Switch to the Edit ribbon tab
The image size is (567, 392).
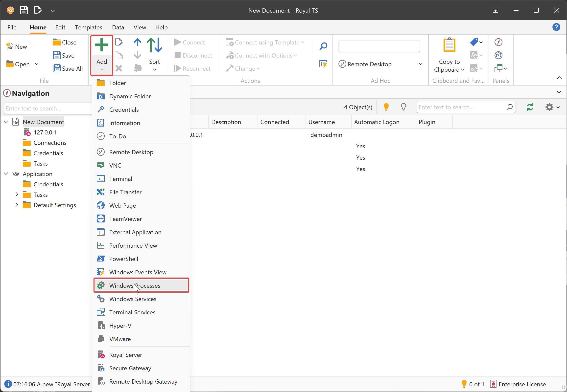(60, 27)
